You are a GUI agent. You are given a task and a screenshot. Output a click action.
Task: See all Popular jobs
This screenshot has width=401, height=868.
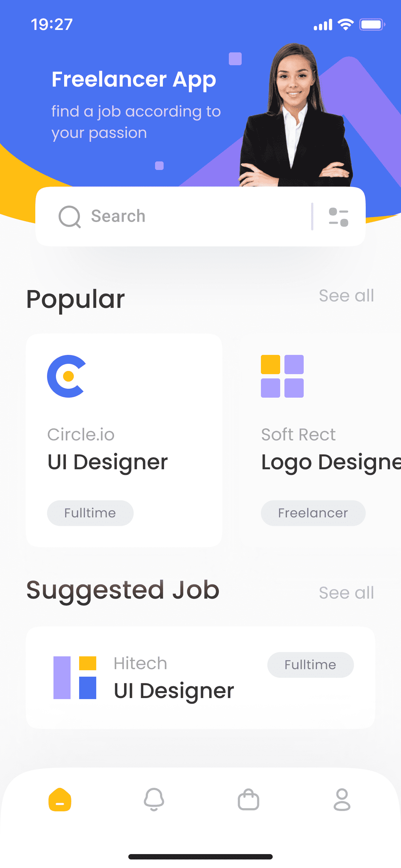pyautogui.click(x=346, y=296)
